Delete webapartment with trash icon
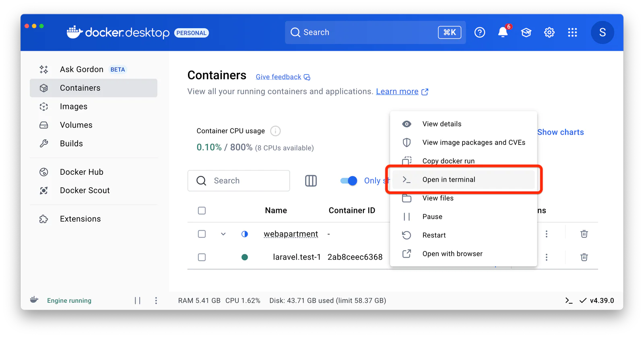The image size is (644, 337). 584,234
